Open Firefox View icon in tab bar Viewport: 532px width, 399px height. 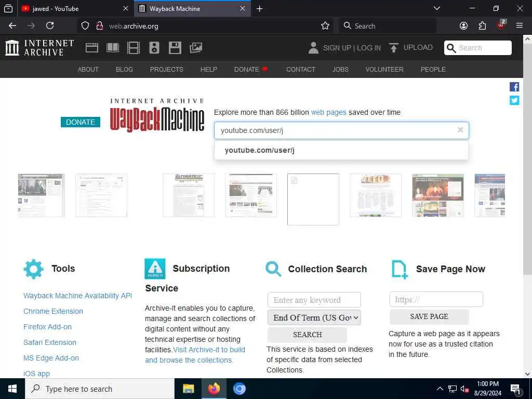pos(8,8)
